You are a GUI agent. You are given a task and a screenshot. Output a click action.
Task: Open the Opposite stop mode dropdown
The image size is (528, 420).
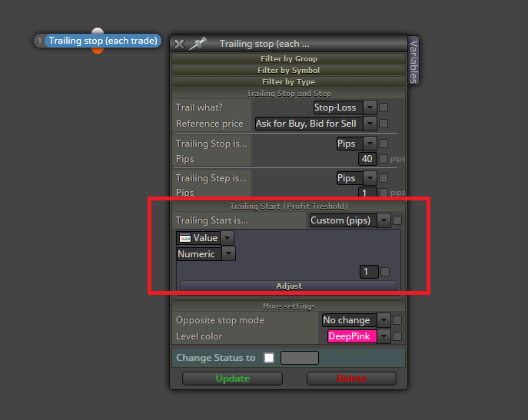[x=357, y=320]
